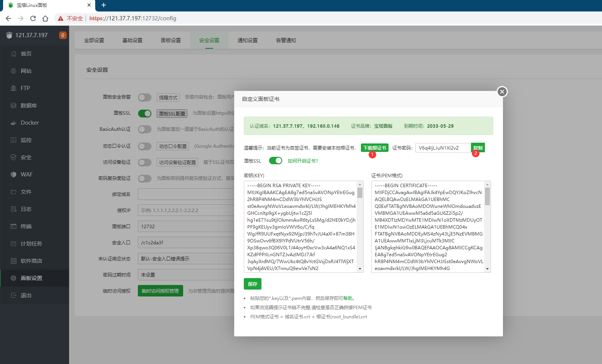Open the Docker sidebar item
Viewport: 602px width, 364px height.
pyautogui.click(x=35, y=123)
